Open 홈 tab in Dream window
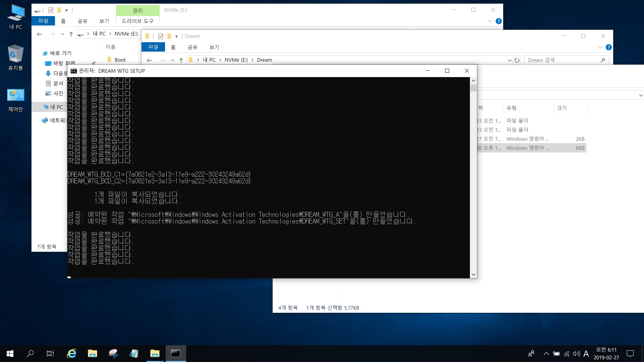 tap(173, 47)
